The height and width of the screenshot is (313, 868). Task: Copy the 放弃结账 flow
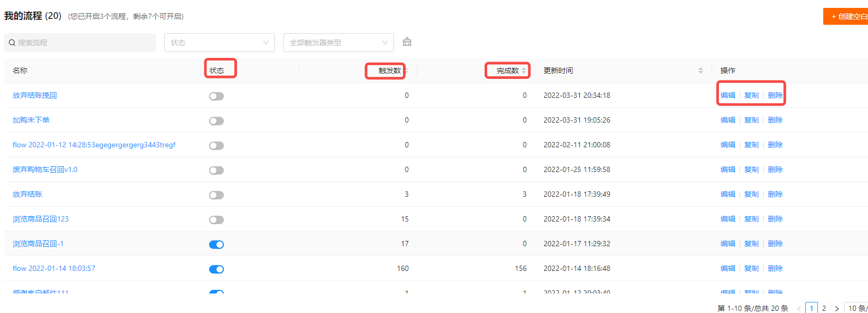(x=752, y=194)
